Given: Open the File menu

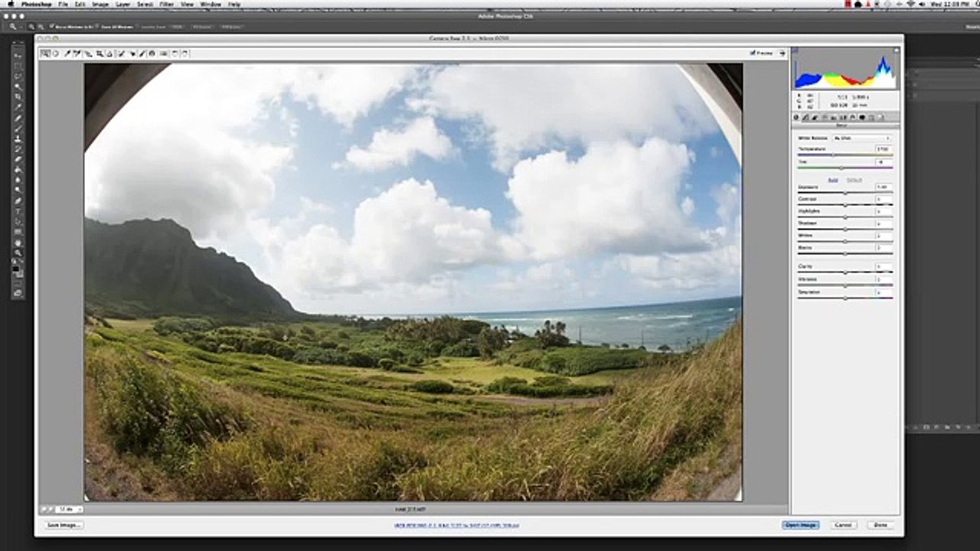Looking at the screenshot, I should click(63, 4).
